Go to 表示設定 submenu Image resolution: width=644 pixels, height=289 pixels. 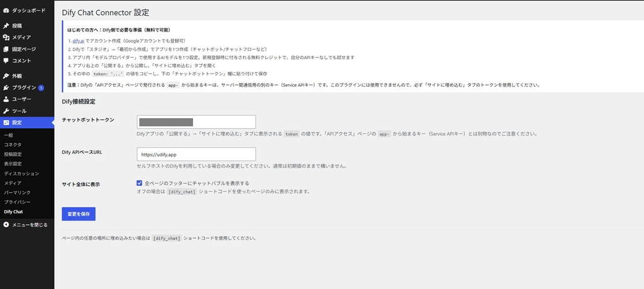tap(13, 164)
